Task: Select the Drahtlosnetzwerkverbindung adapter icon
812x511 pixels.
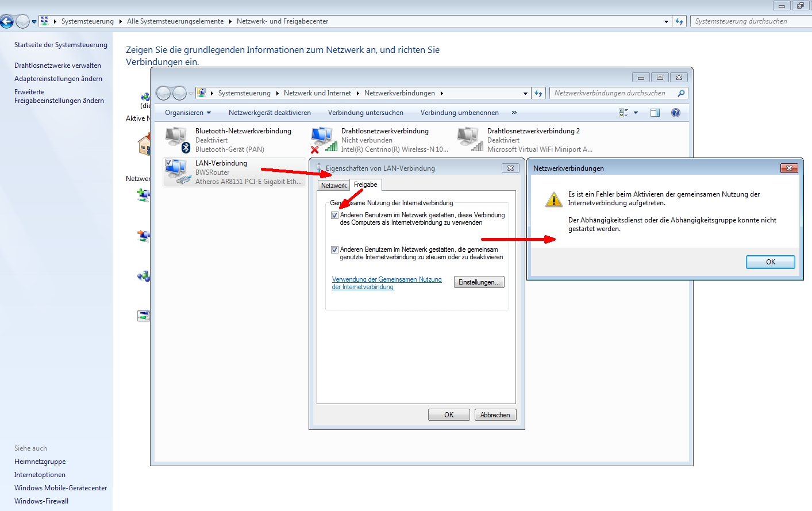Action: 323,140
